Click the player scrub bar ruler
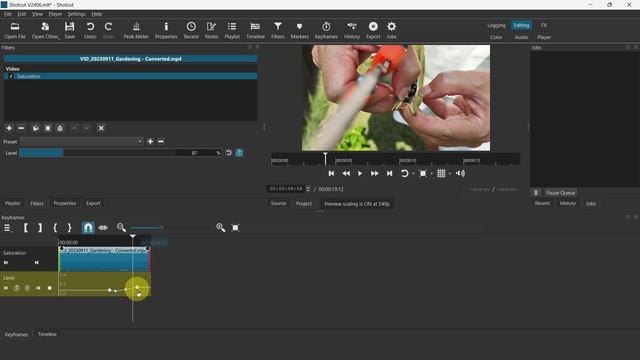This screenshot has width=640, height=360. pos(396,159)
